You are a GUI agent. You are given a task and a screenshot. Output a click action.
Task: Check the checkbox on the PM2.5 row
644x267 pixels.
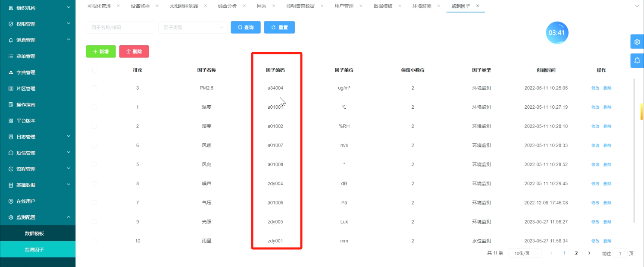[94, 88]
